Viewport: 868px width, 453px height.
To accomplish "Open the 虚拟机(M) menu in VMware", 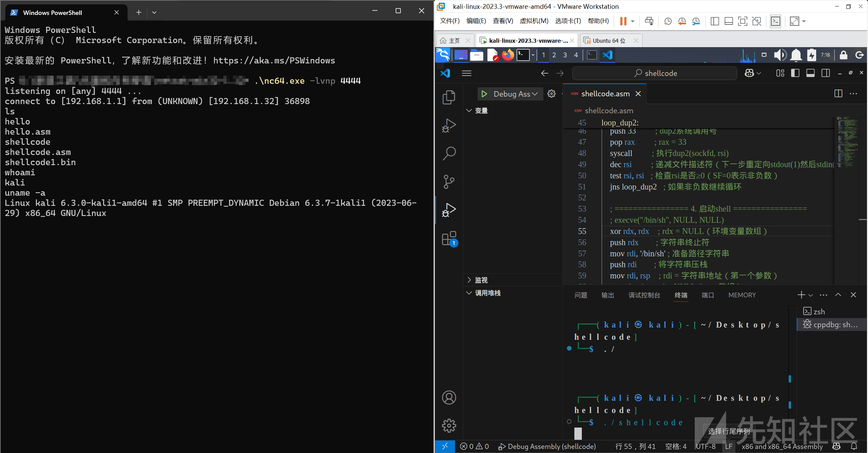I will (x=534, y=21).
